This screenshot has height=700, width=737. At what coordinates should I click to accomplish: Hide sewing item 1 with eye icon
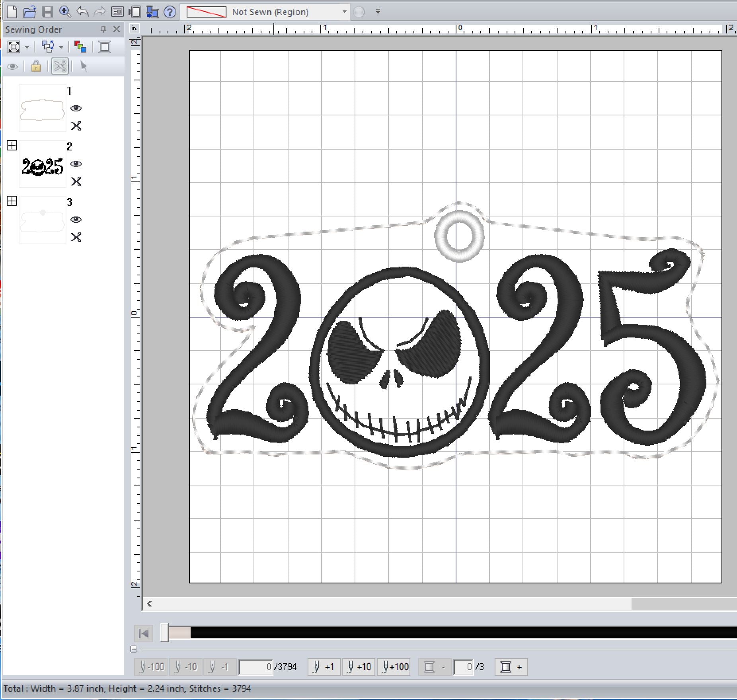pyautogui.click(x=76, y=108)
